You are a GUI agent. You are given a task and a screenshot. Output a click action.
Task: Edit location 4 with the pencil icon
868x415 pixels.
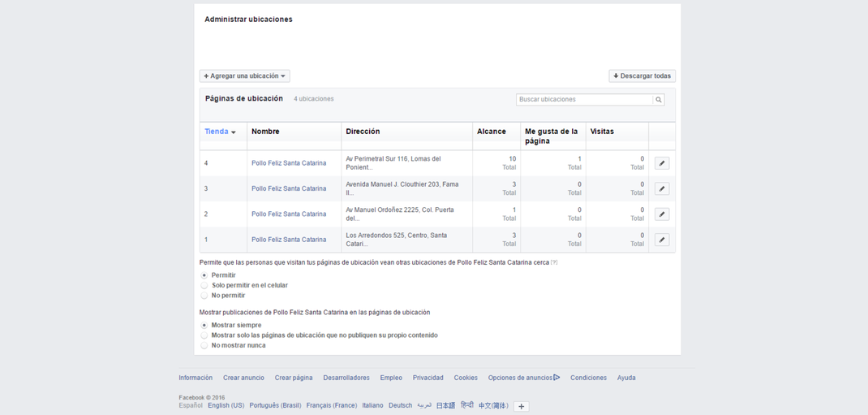(x=661, y=163)
